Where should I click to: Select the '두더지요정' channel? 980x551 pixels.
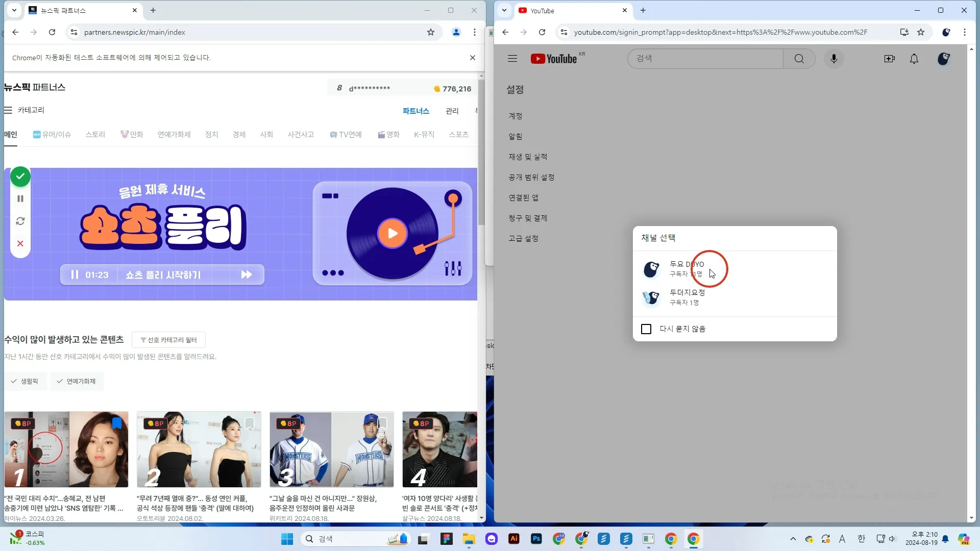pyautogui.click(x=734, y=297)
